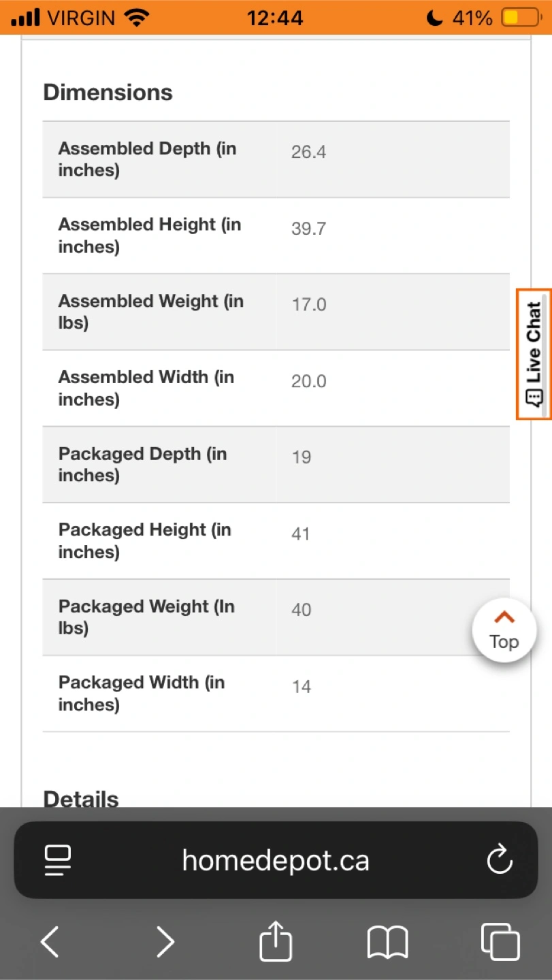The width and height of the screenshot is (552, 980).
Task: Tap the Assembled Height value 39.7
Action: click(308, 229)
